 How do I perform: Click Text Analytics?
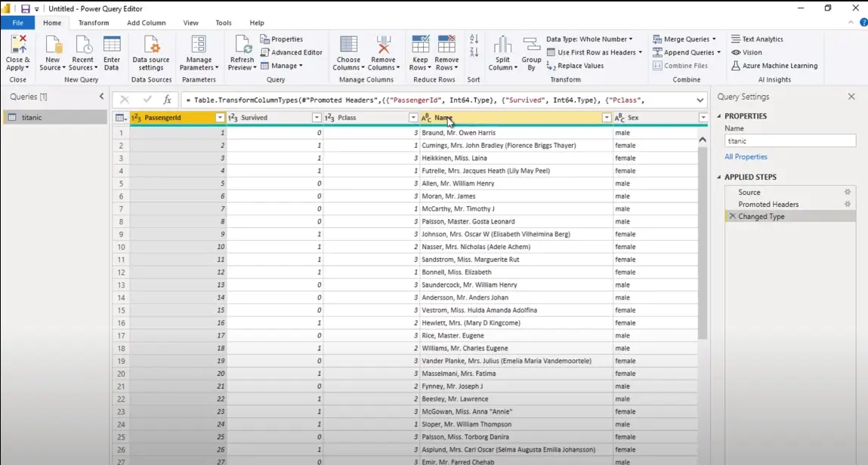[757, 39]
